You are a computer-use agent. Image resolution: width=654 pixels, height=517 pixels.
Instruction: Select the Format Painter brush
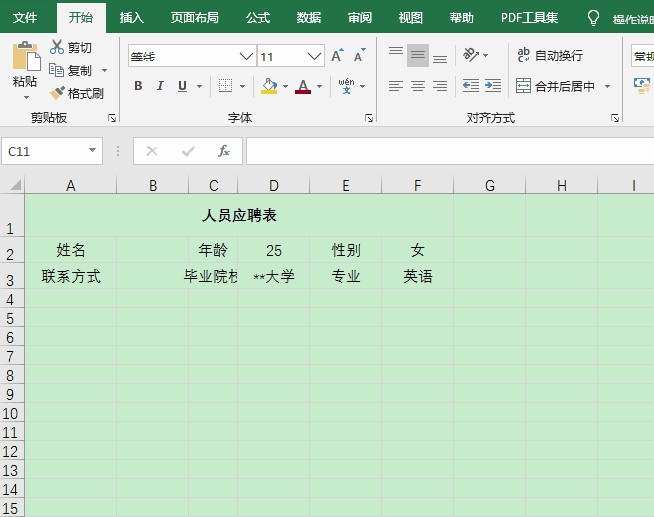pos(57,93)
